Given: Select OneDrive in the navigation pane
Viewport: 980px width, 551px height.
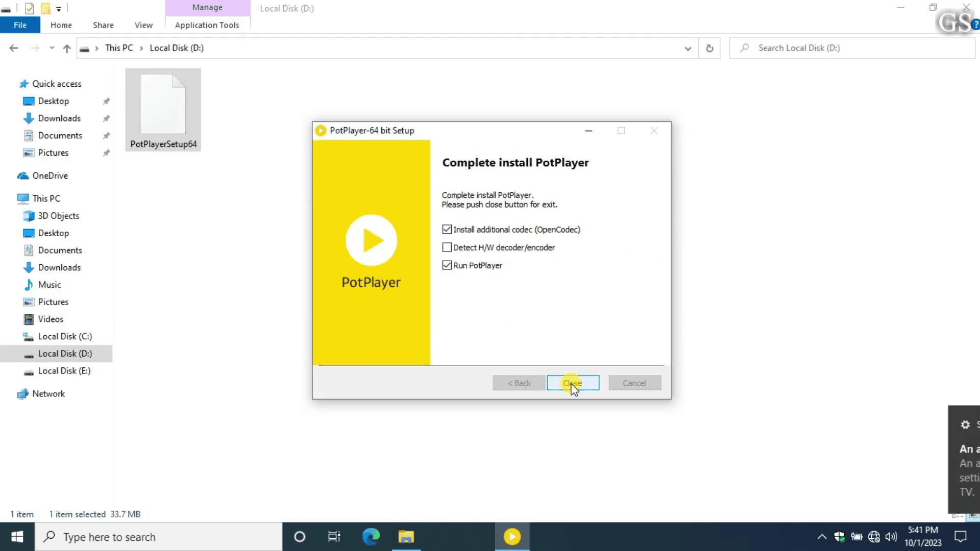Looking at the screenshot, I should point(50,176).
